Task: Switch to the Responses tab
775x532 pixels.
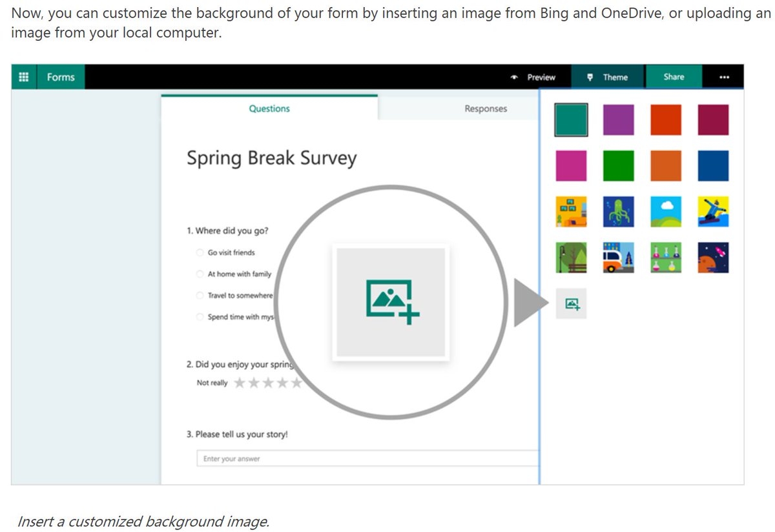Action: 486,108
